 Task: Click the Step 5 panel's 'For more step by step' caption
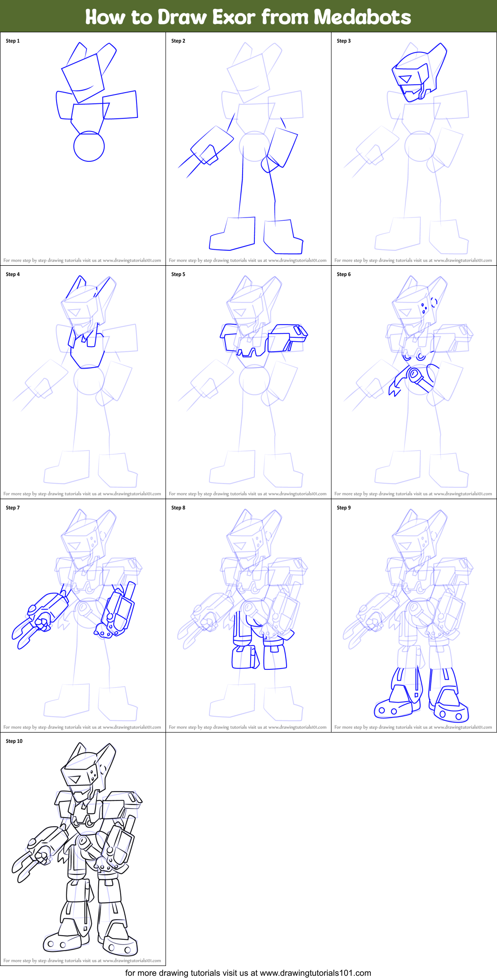coord(248,494)
